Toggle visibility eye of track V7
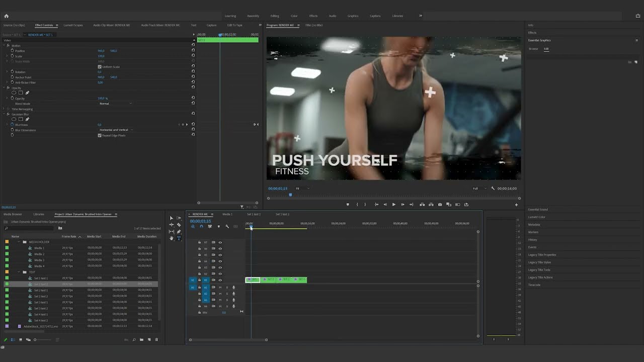This screenshot has height=362, width=644. tap(220, 242)
